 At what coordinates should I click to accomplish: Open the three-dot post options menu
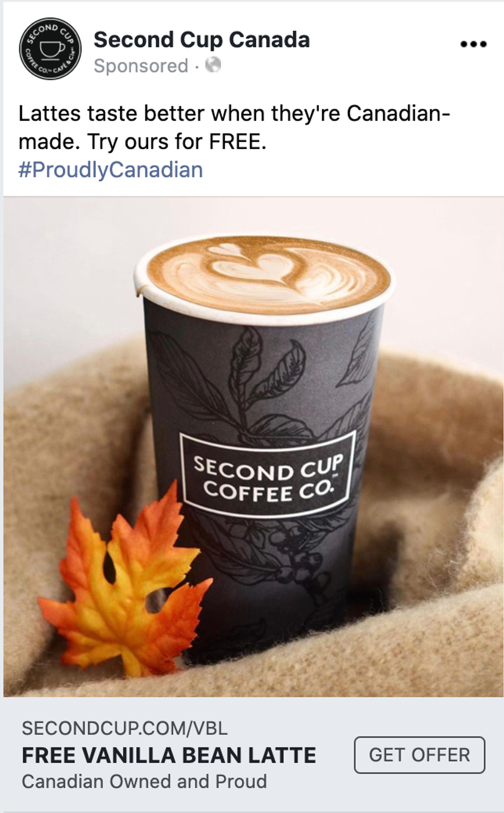click(473, 44)
